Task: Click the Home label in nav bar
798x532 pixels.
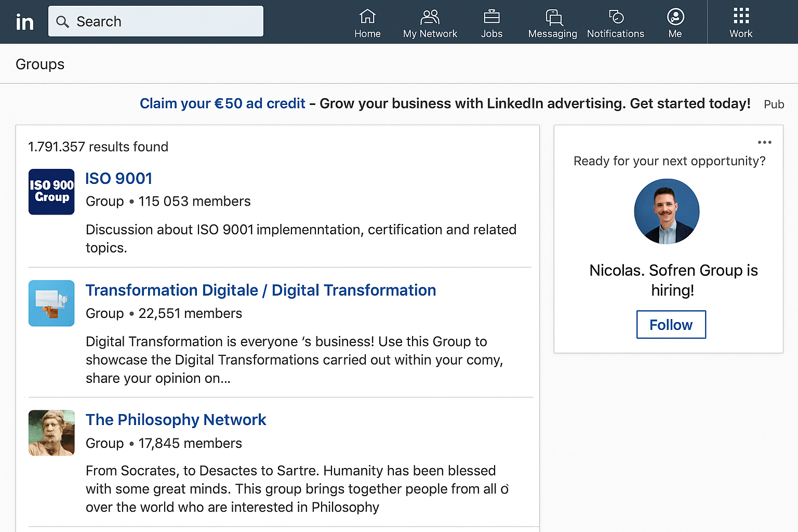Action: 367,34
